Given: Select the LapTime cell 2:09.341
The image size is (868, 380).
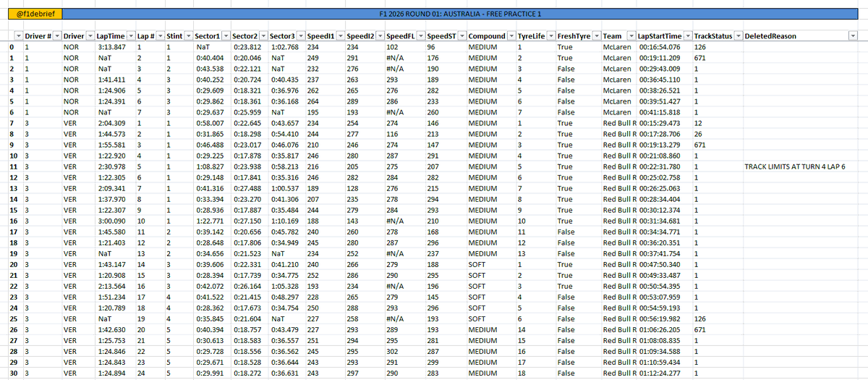Looking at the screenshot, I should pos(115,189).
